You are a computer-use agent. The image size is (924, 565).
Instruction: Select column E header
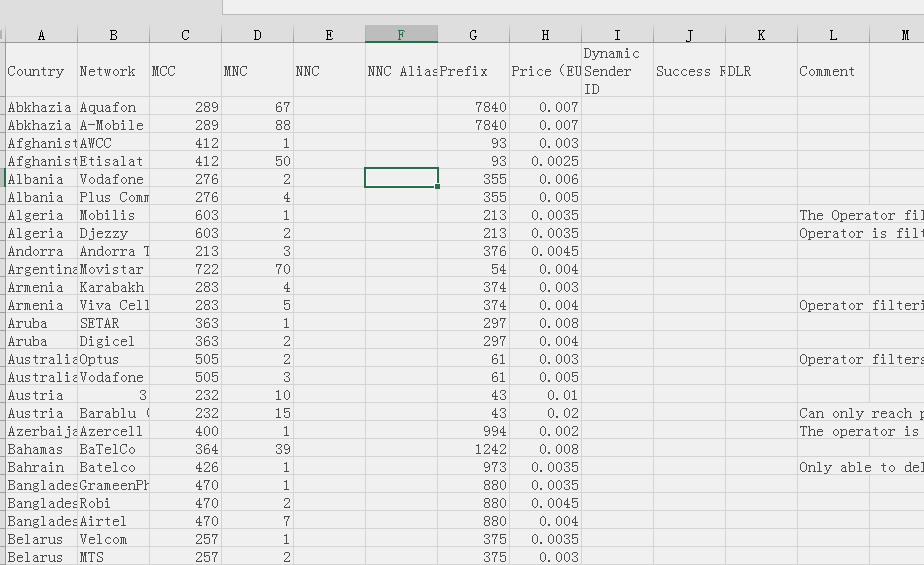(x=329, y=35)
